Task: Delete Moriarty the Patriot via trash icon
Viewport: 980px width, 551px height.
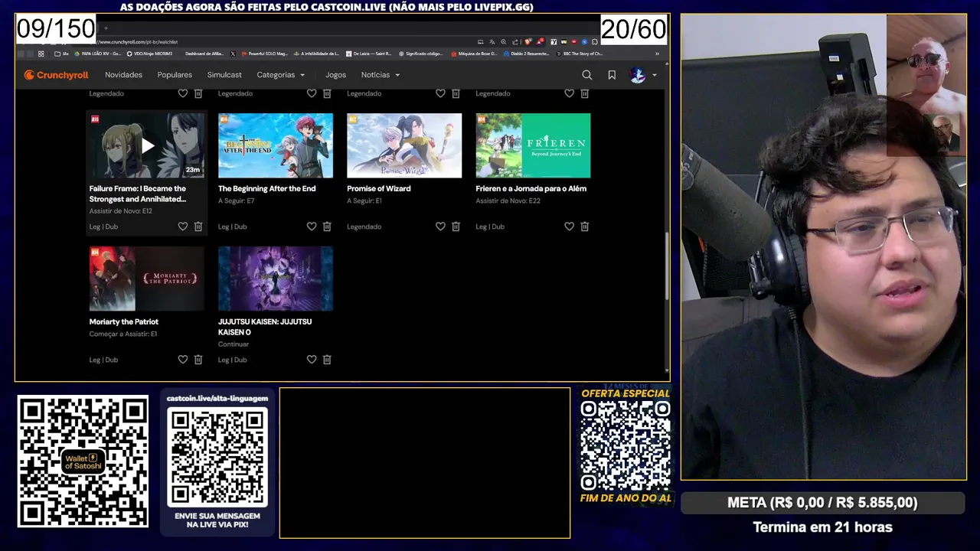Action: tap(198, 360)
